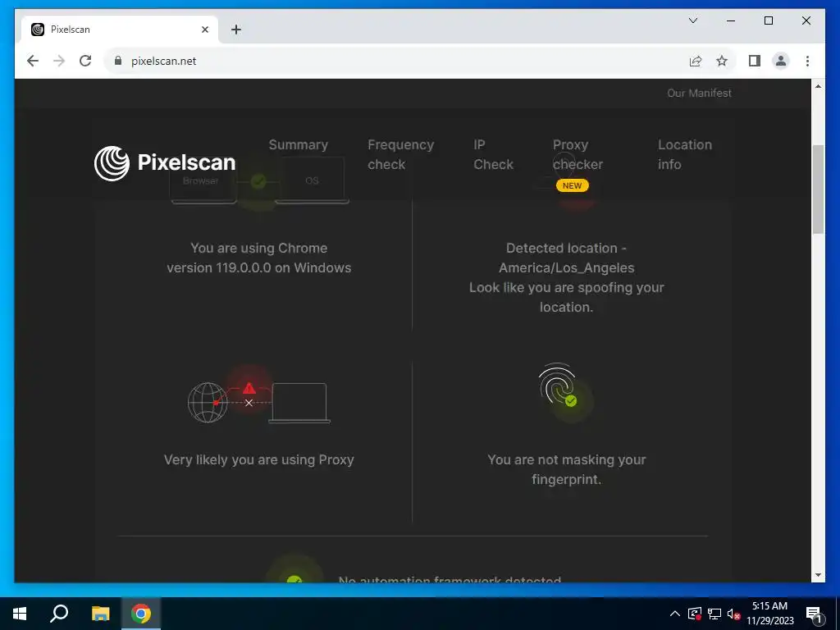Open a new browser tab
Screen dimensions: 840x630
[x=236, y=30]
